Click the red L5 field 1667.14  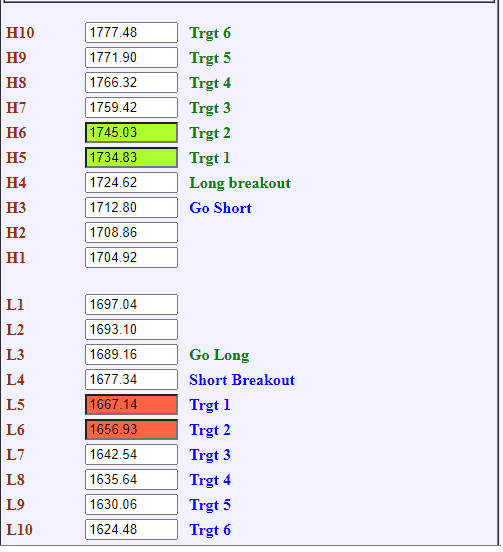click(131, 404)
